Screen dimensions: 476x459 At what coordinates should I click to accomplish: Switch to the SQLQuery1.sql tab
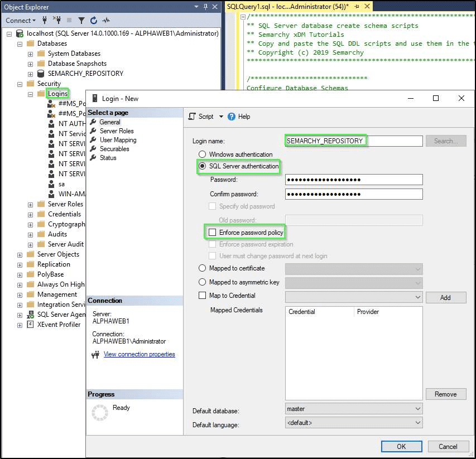tap(288, 6)
